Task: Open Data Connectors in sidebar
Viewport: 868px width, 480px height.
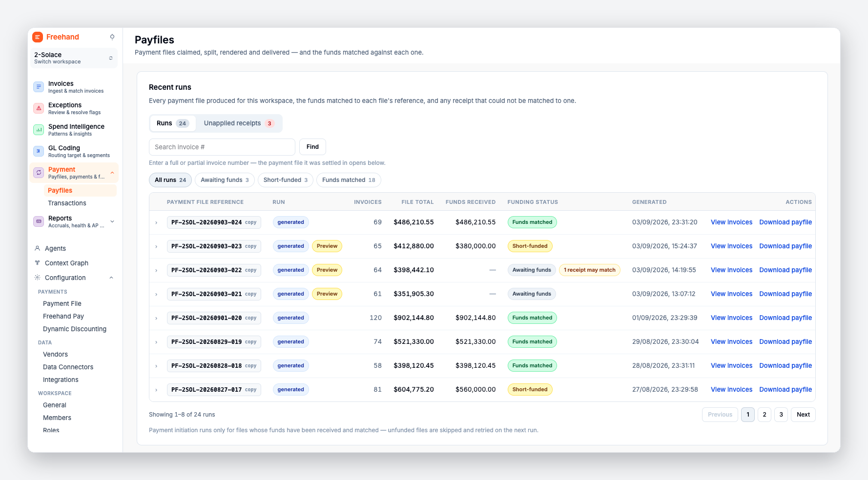Action: click(x=68, y=367)
